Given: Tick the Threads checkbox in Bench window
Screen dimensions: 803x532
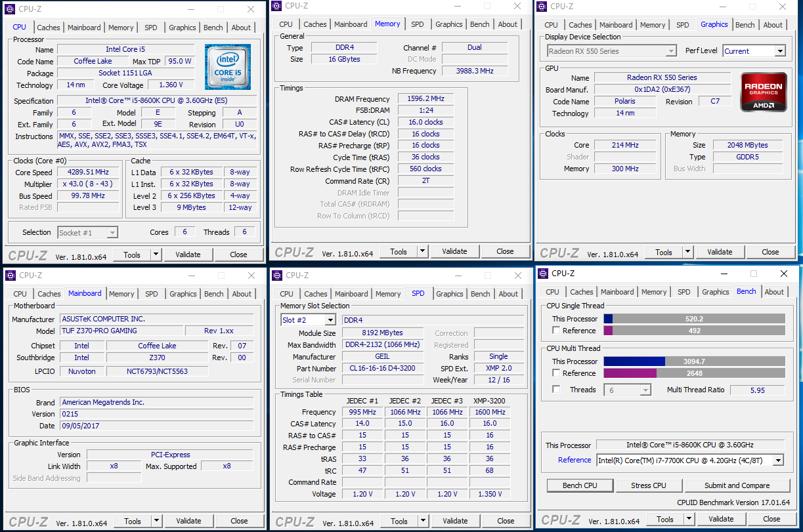Looking at the screenshot, I should pos(557,390).
